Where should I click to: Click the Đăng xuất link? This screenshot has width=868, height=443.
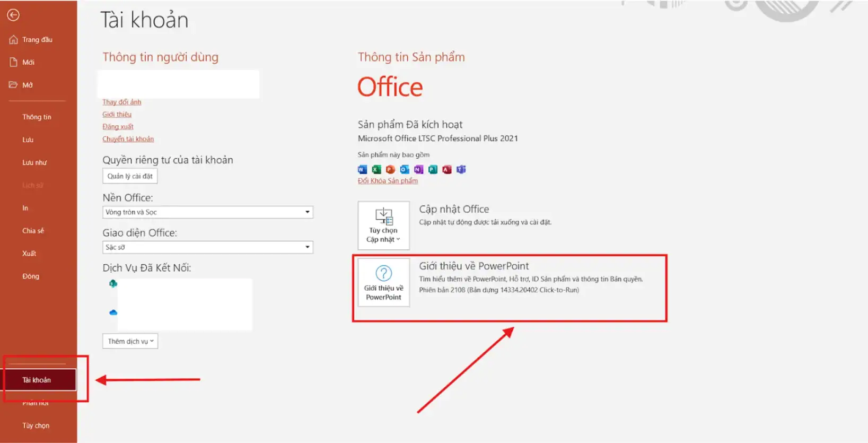118,127
